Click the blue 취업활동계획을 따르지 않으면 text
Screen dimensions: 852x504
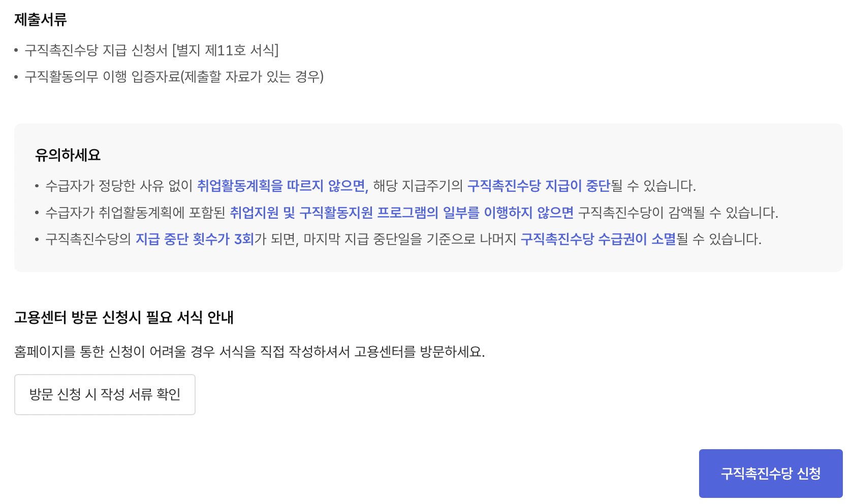click(281, 186)
